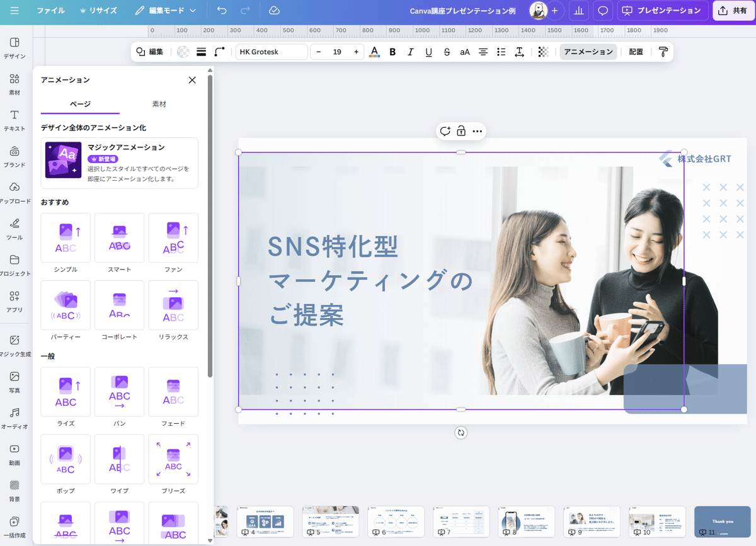The image size is (756, 546).
Task: Open the マジックアニメーション card
Action: pos(120,163)
